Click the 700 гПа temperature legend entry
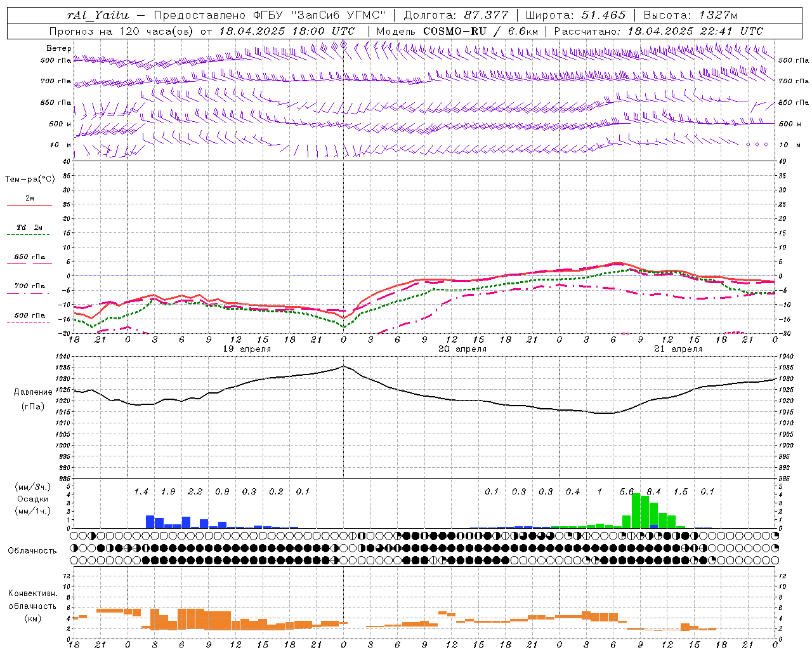 (29, 286)
